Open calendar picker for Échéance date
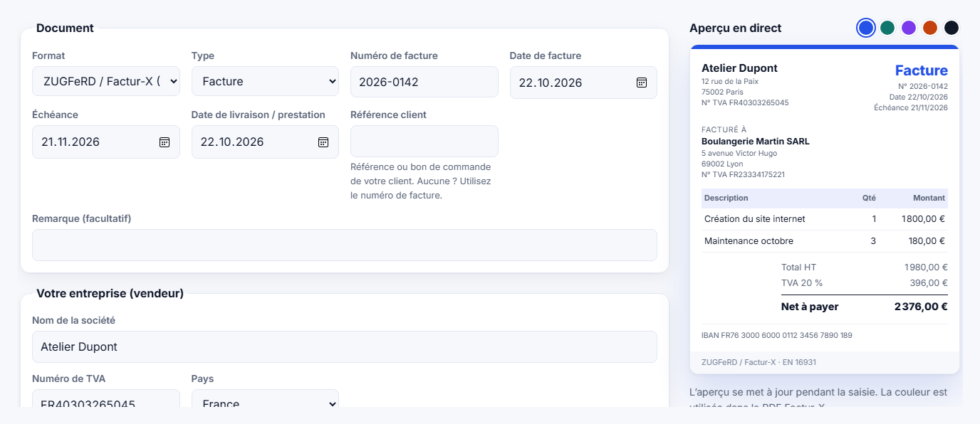Viewport: 980px width, 424px height. (165, 142)
